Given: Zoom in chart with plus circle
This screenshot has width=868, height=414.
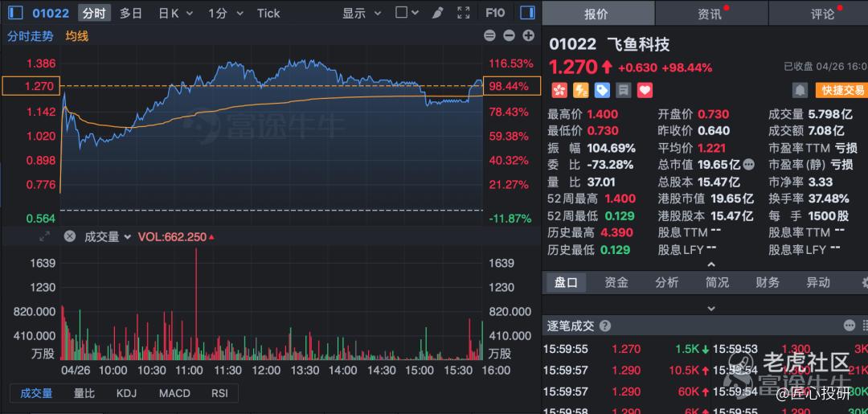Looking at the screenshot, I should click(529, 36).
